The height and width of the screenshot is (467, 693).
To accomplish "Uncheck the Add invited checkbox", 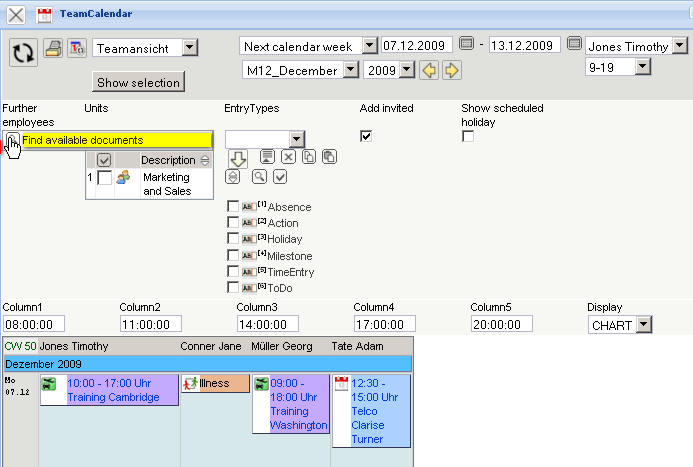I will tap(366, 136).
